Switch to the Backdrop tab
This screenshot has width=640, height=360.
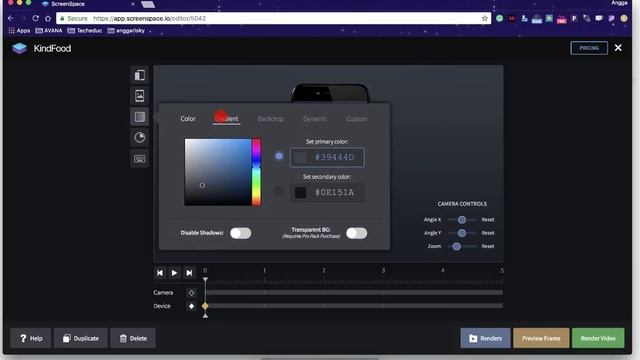click(271, 119)
